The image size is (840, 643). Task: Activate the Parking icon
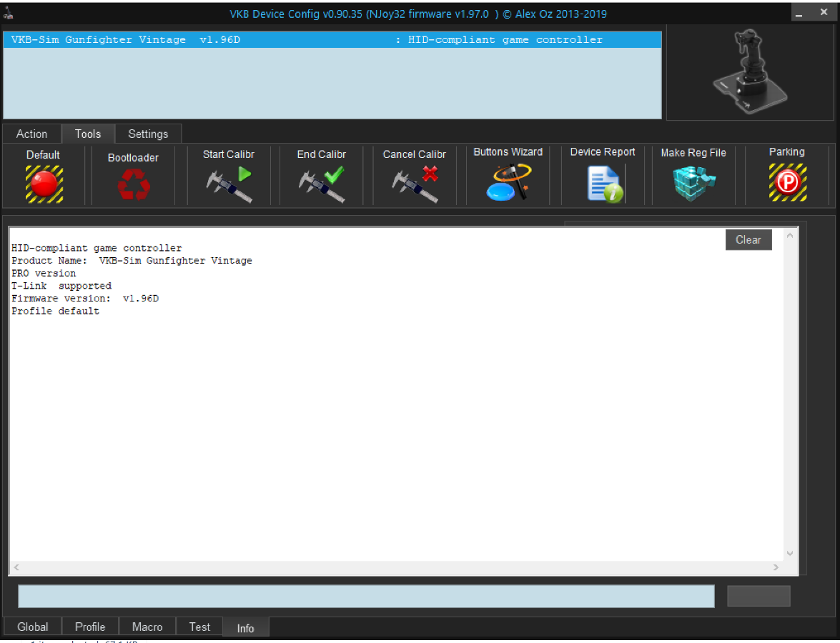[787, 183]
